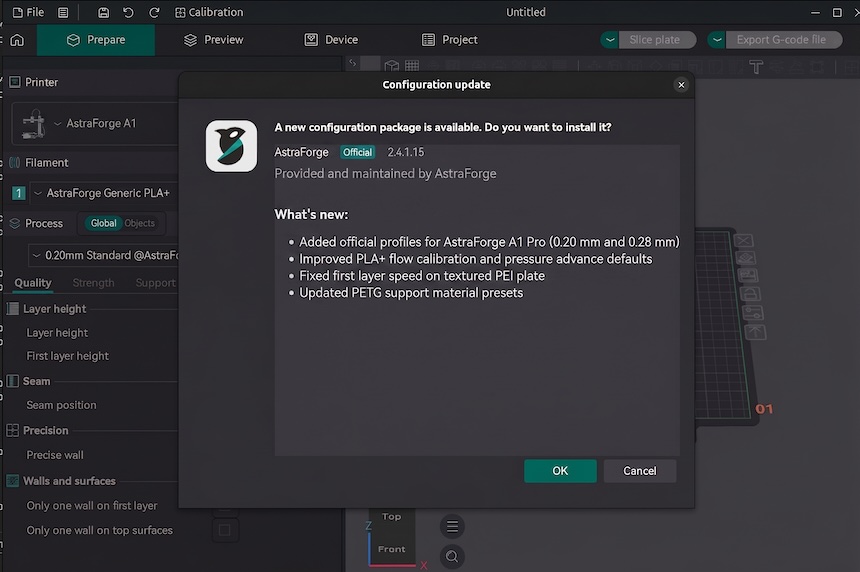
Task: Maximize the application window
Action: (x=837, y=12)
